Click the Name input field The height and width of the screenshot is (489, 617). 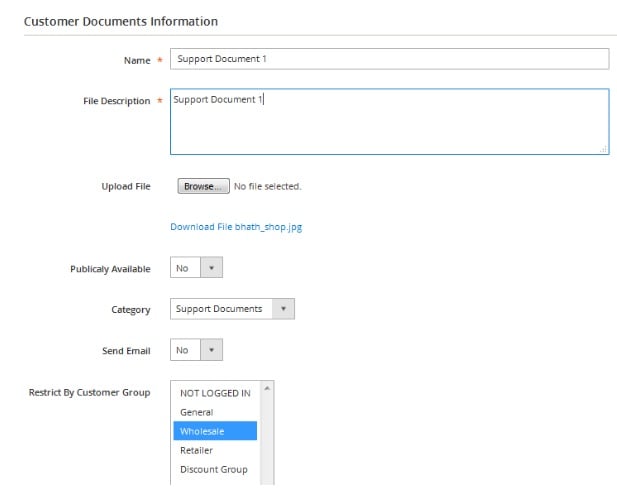click(x=390, y=59)
